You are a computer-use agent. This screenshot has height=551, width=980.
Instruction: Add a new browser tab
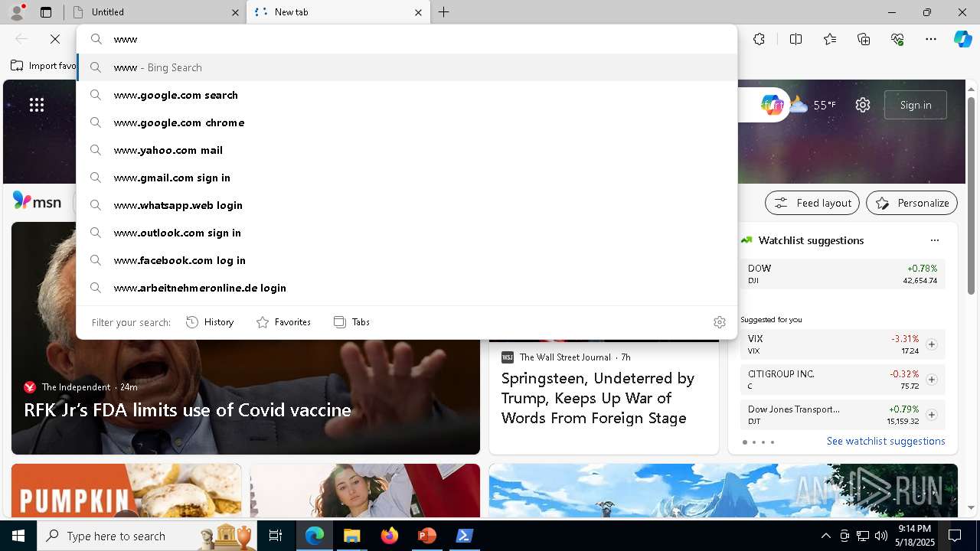(444, 12)
